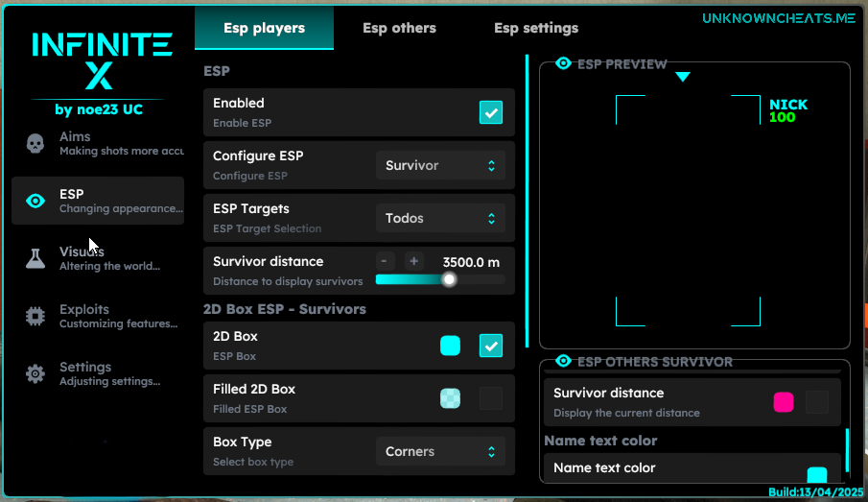Open the Configure ESP Survivor dropdown
868x502 pixels.
pos(440,165)
